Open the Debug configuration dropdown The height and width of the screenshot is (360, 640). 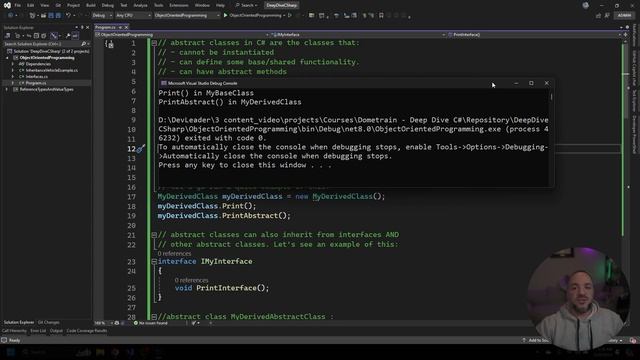pos(102,16)
